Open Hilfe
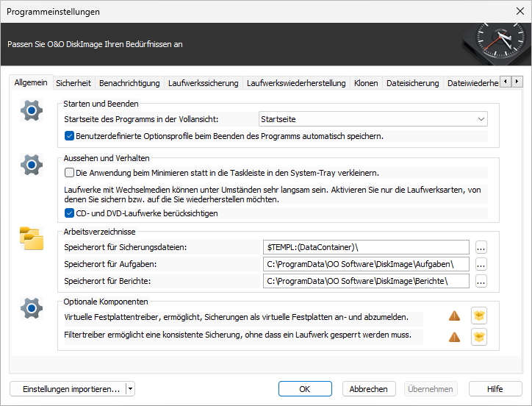 tap(495, 388)
